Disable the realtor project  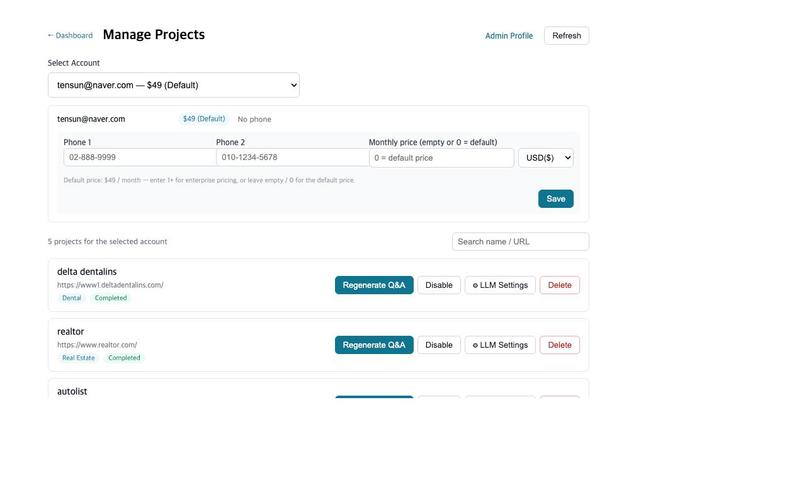pyautogui.click(x=439, y=345)
